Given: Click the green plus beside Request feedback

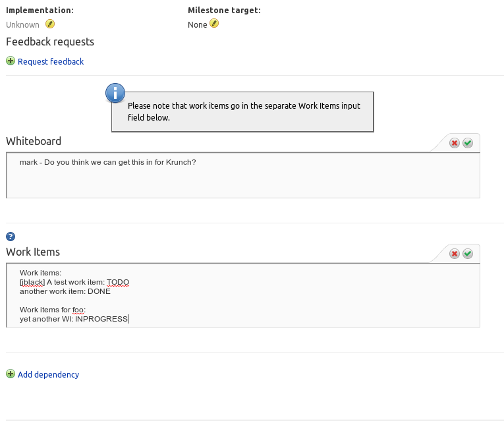Looking at the screenshot, I should (x=11, y=61).
